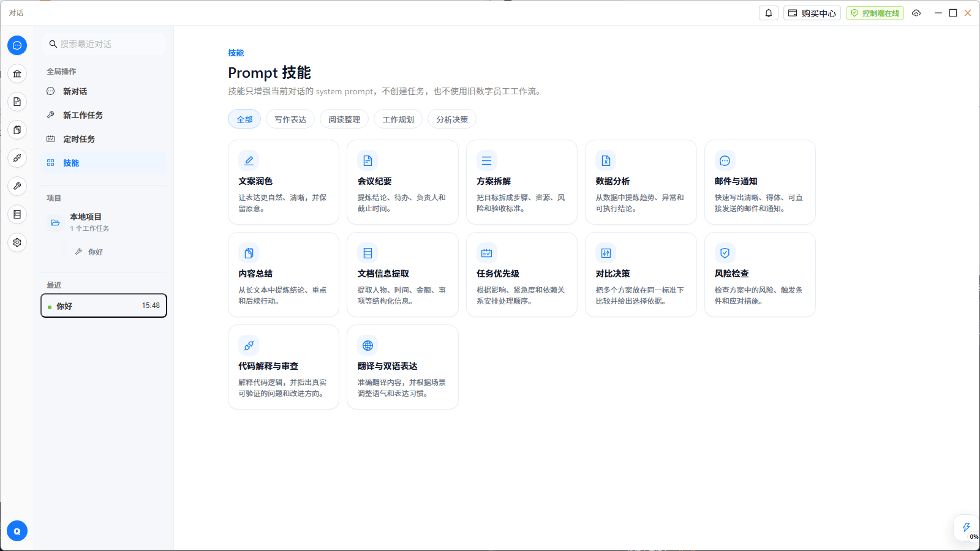Click the database list sidebar icon
This screenshot has width=980, height=551.
pos(17,214)
